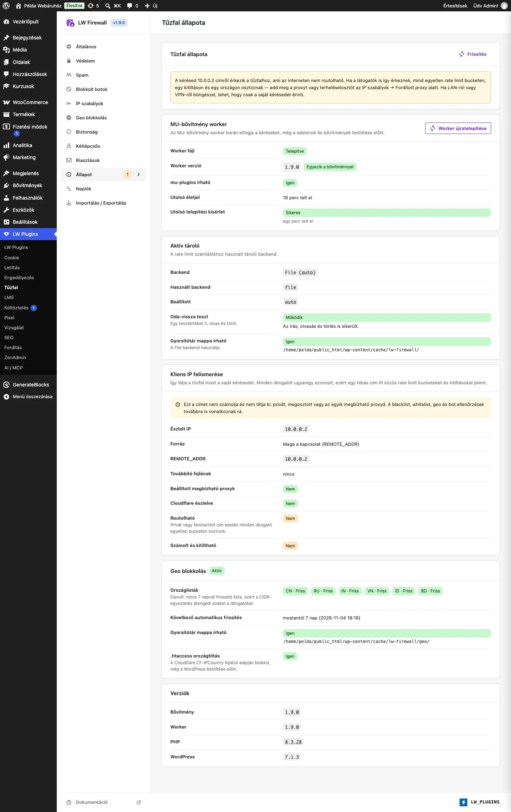
Task: Open WooCommerce in the admin sidebar
Action: [28, 102]
